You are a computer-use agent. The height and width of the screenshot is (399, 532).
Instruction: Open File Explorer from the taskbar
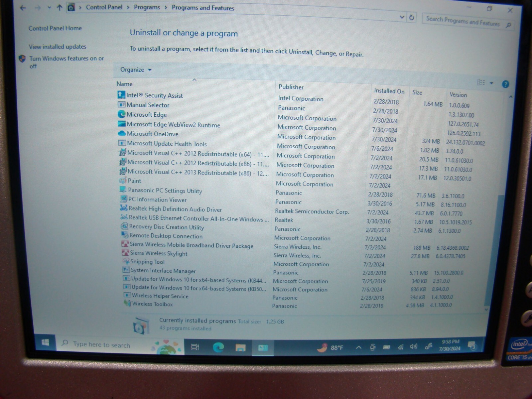click(x=240, y=348)
